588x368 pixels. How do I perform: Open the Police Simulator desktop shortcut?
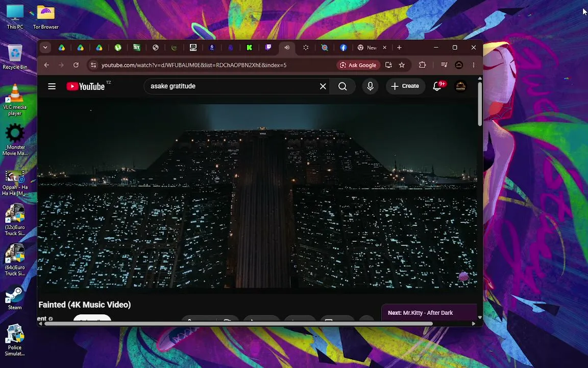click(15, 340)
